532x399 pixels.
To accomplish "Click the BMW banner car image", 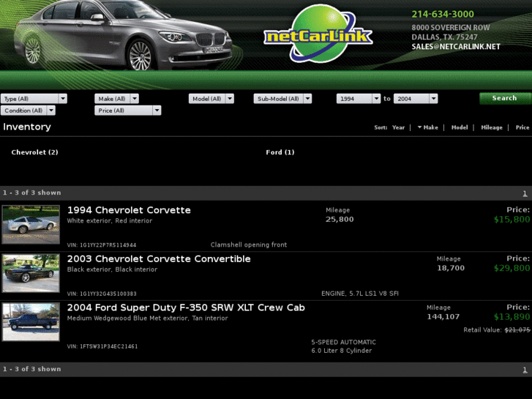I will tap(123, 35).
